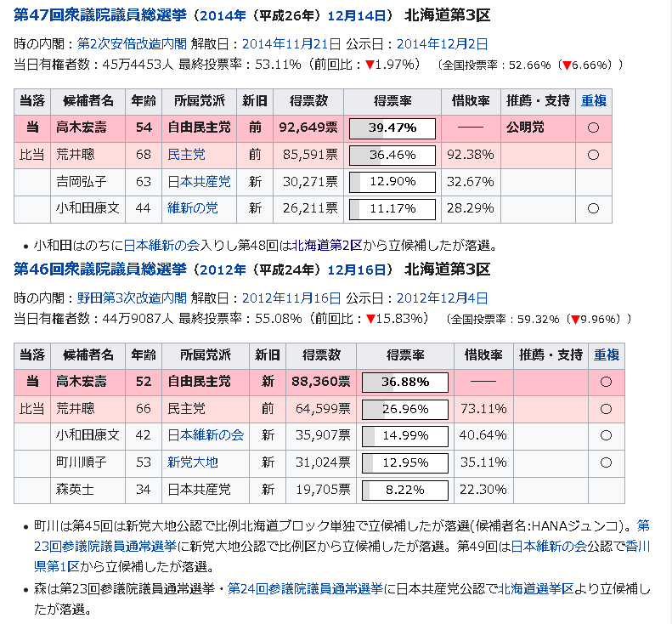
Task: Open 日本維新の会 link in 小和田 note
Action: 162,246
